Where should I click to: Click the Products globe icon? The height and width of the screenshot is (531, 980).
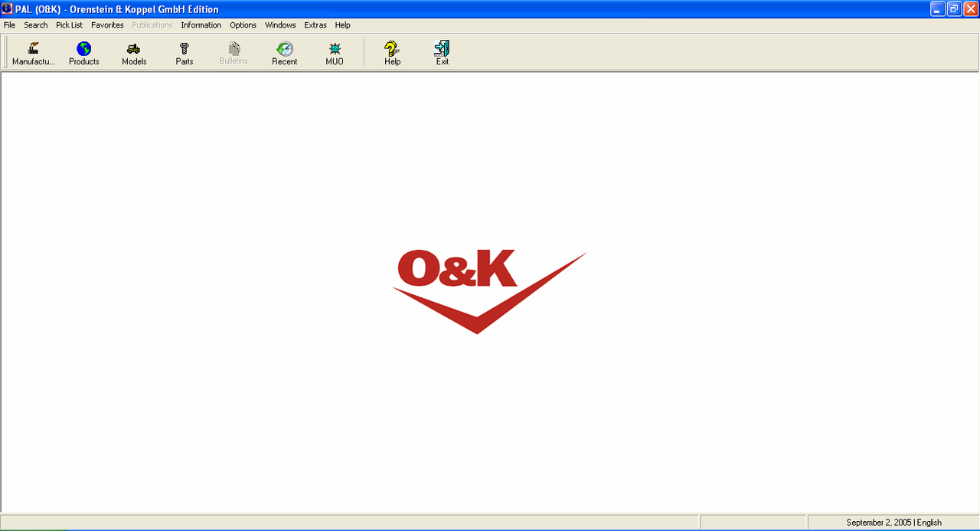click(84, 53)
